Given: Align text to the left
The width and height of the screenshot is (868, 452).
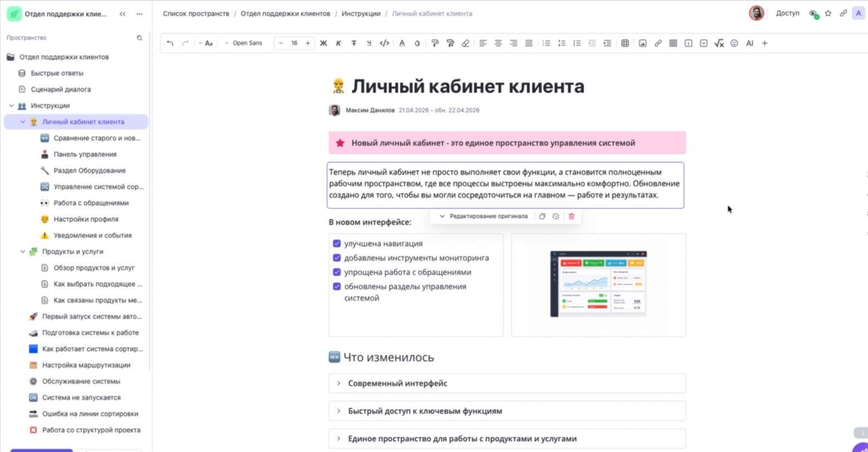Looking at the screenshot, I should pos(483,43).
